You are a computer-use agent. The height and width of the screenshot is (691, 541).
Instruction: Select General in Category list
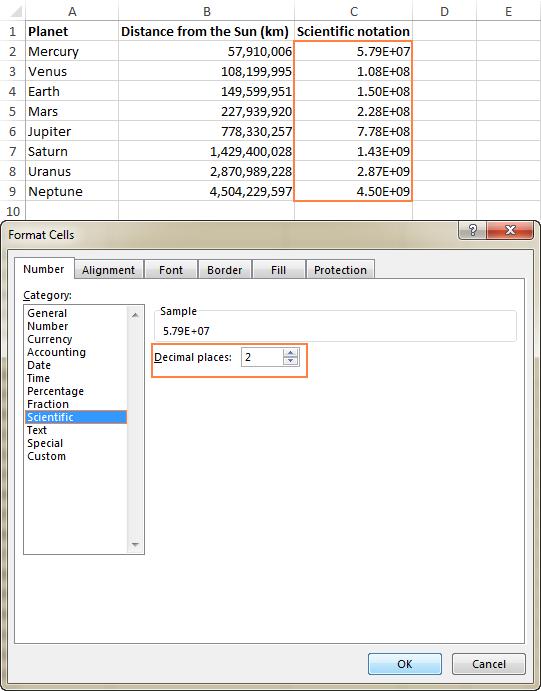(x=76, y=313)
